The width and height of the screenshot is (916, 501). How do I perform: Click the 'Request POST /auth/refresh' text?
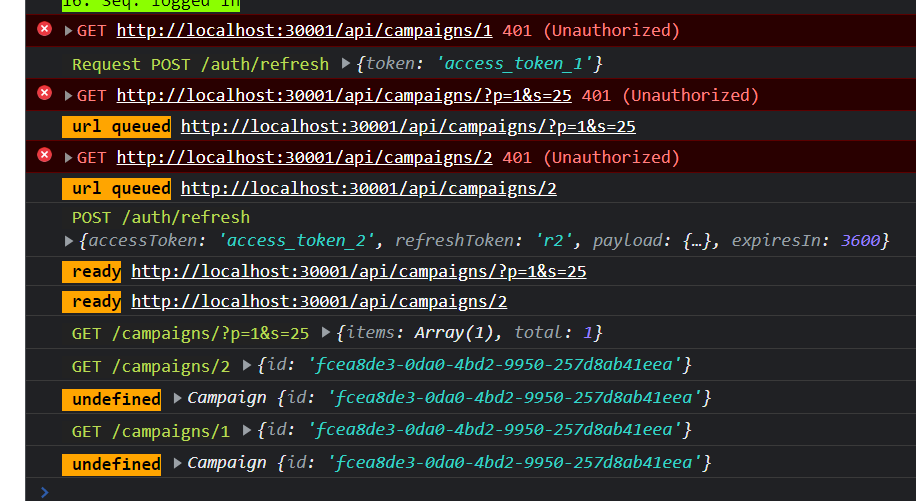(x=200, y=64)
